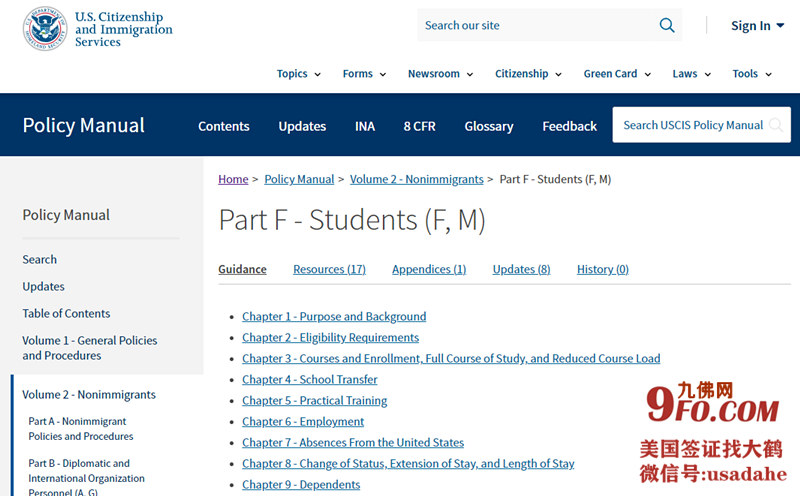The height and width of the screenshot is (496, 800).
Task: Open Chapter 6 - Employment
Action: point(303,421)
